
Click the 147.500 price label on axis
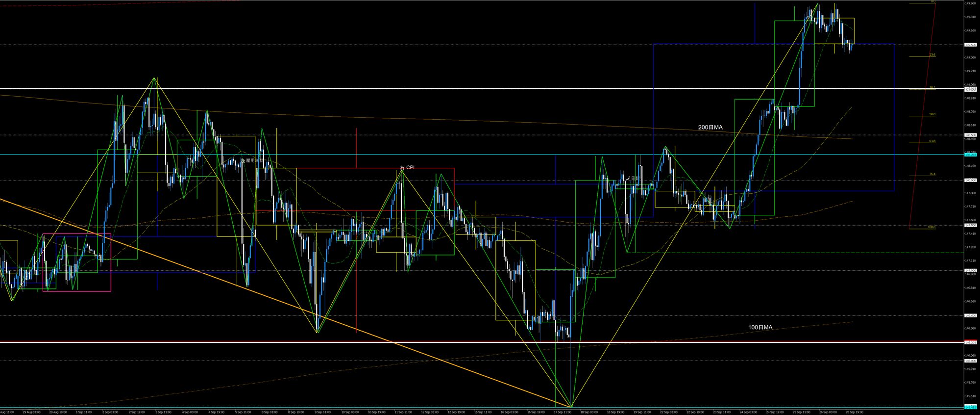(970, 225)
